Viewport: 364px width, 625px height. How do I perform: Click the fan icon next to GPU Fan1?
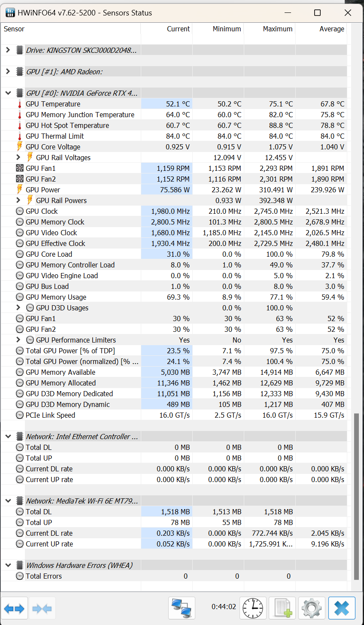pos(19,168)
